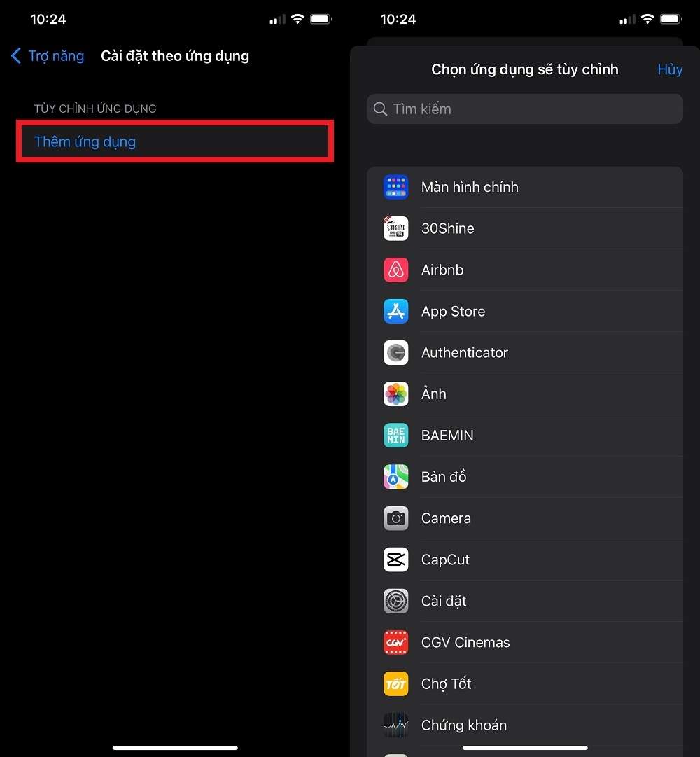Open Thêm ứng dụng to add an app
The image size is (700, 757).
tap(85, 141)
